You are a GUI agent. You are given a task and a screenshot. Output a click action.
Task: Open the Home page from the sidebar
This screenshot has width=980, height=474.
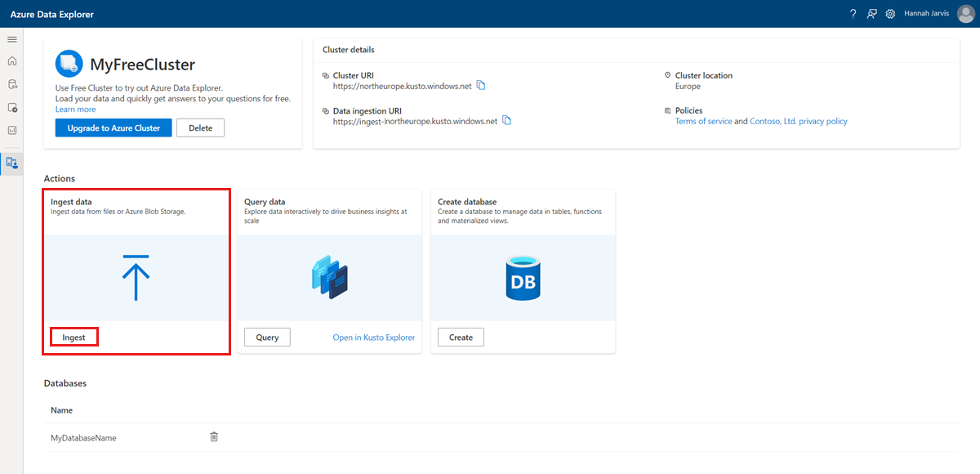[11, 61]
